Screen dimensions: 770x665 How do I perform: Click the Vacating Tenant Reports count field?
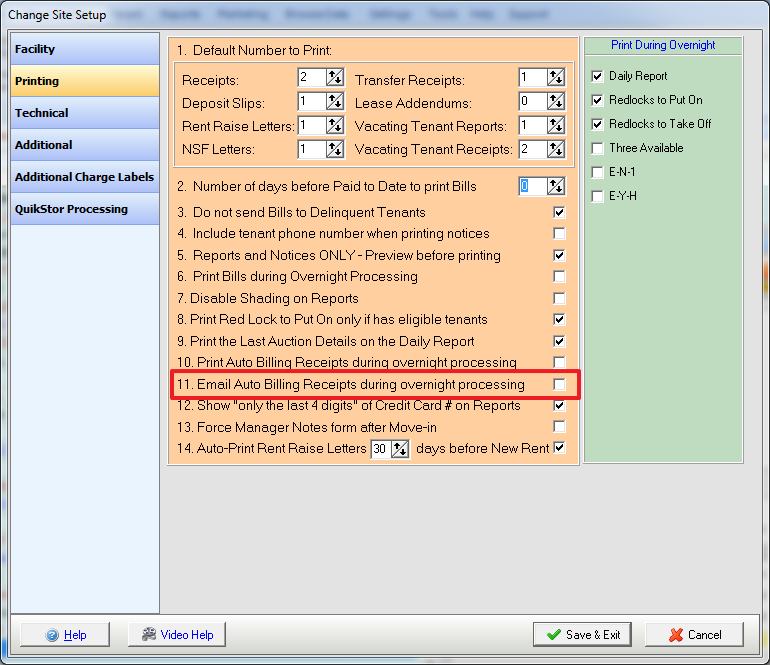coord(533,125)
